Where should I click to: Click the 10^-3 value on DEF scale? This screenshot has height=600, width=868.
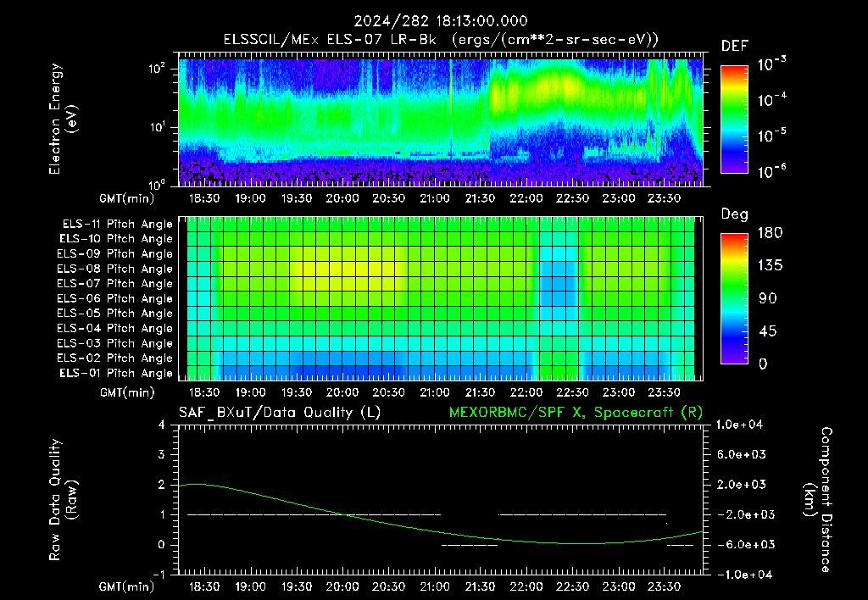[x=772, y=64]
